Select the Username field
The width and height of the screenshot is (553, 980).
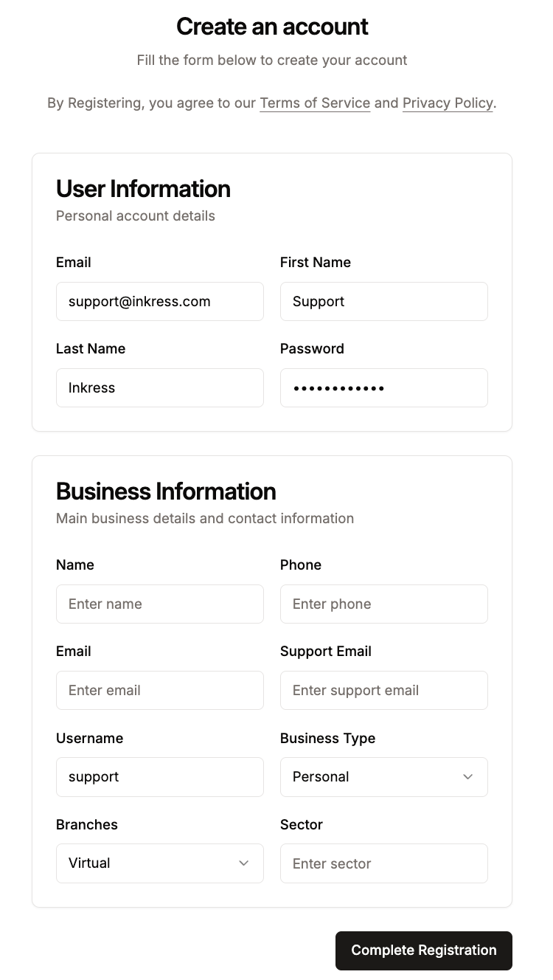[x=159, y=777]
